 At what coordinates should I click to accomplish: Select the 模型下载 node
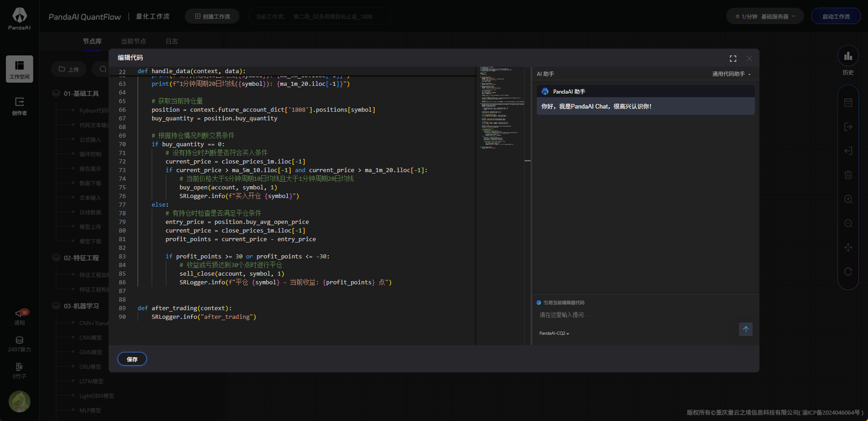[x=90, y=242]
